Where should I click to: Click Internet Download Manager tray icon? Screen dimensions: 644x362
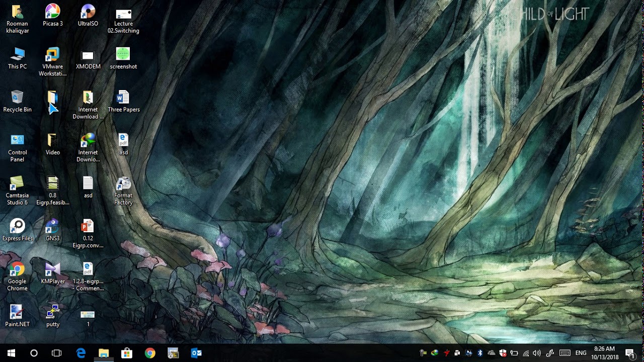click(434, 353)
